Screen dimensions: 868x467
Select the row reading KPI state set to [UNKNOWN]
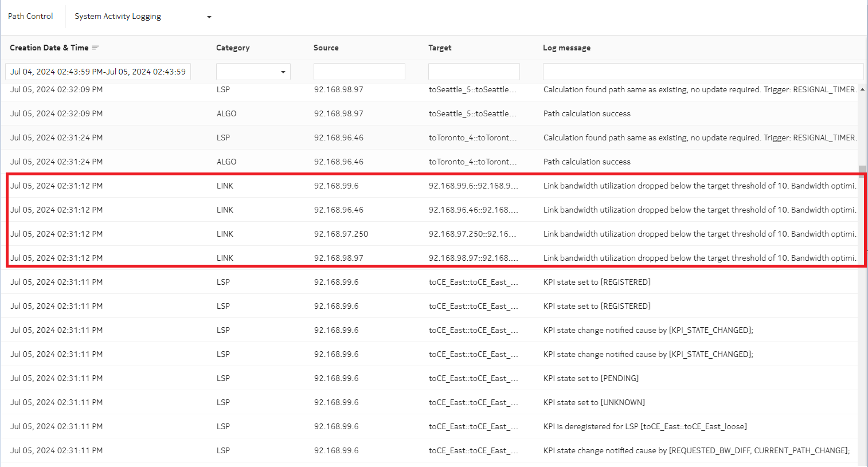tap(430, 402)
